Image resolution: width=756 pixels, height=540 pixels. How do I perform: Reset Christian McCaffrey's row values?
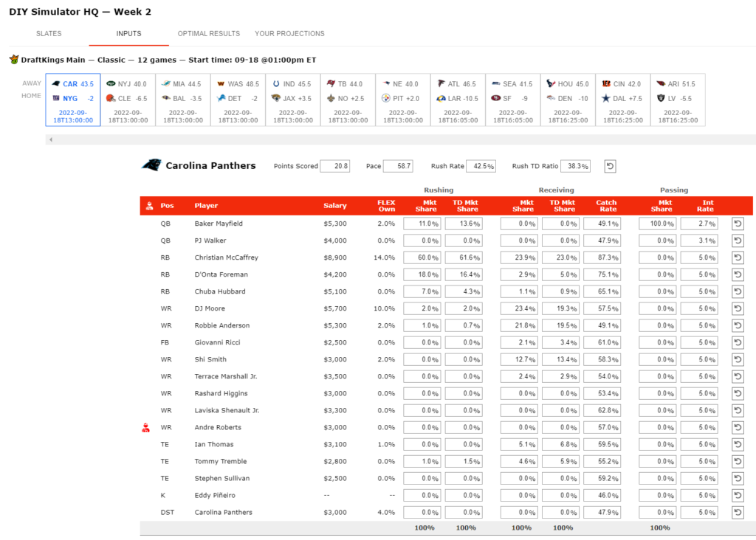[x=738, y=257]
